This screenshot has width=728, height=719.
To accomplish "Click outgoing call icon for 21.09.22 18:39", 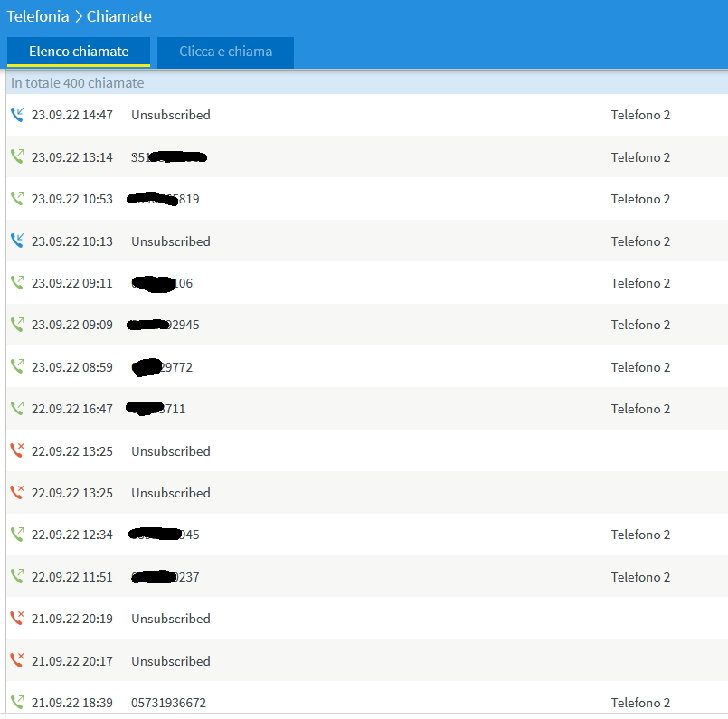I will coord(17,703).
